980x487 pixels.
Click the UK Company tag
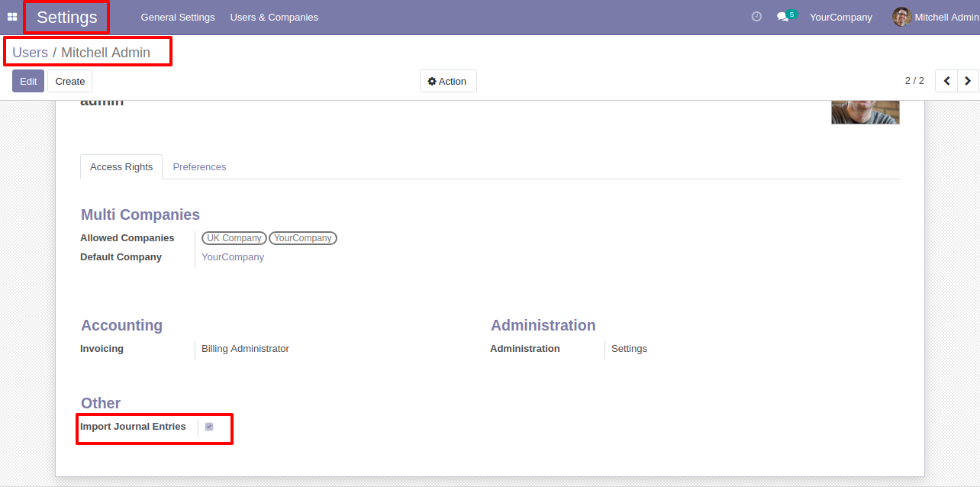tap(234, 238)
